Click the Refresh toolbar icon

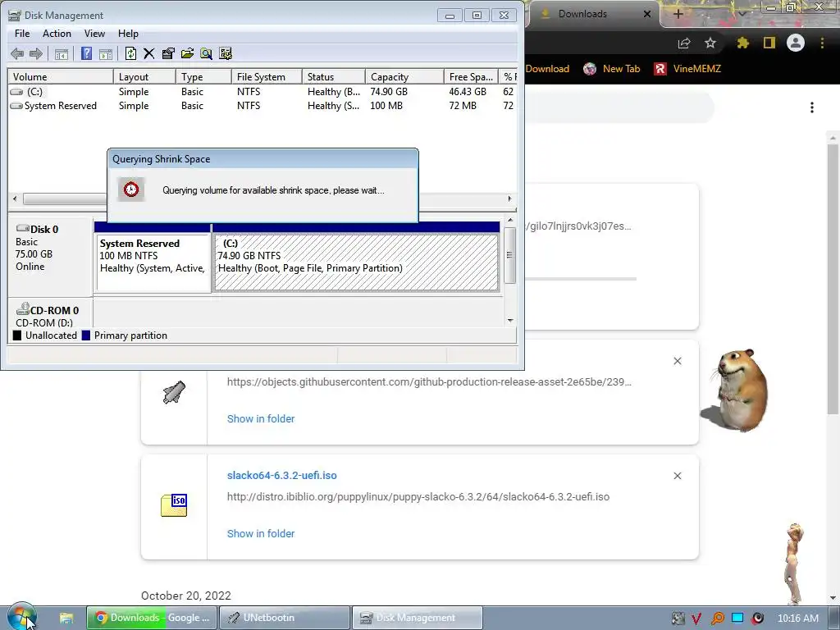130,53
